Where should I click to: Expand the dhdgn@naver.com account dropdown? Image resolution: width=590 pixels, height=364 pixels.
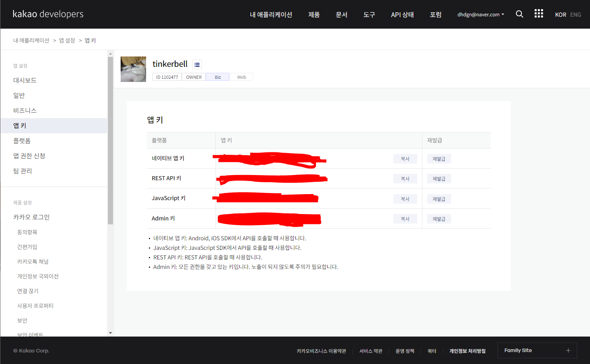tap(481, 14)
